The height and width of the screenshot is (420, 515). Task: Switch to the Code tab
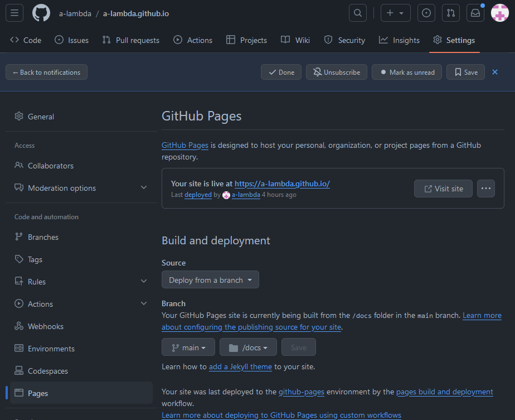(x=26, y=40)
